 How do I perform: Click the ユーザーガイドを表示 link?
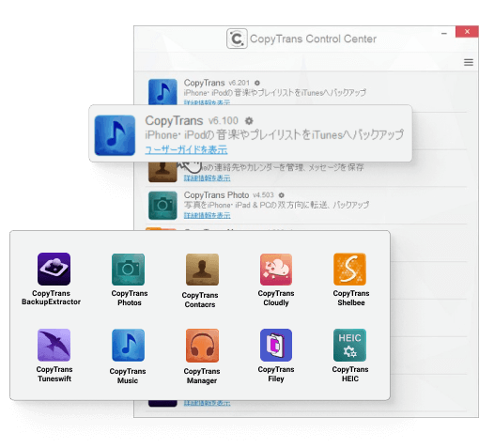pyautogui.click(x=186, y=149)
